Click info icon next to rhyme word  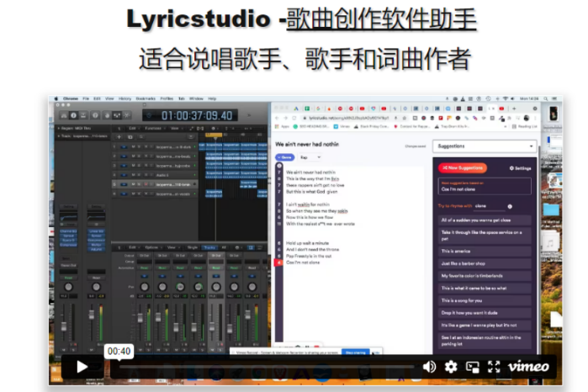coord(510,206)
